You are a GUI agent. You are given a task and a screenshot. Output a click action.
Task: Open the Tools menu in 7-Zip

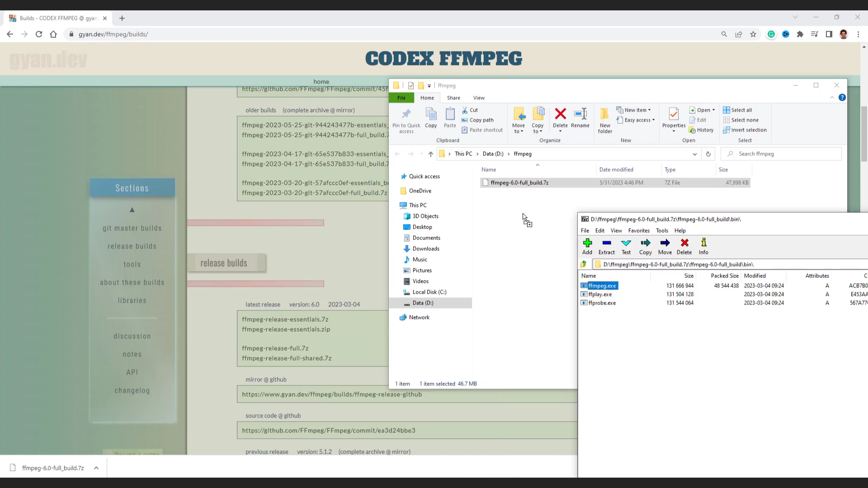point(662,230)
